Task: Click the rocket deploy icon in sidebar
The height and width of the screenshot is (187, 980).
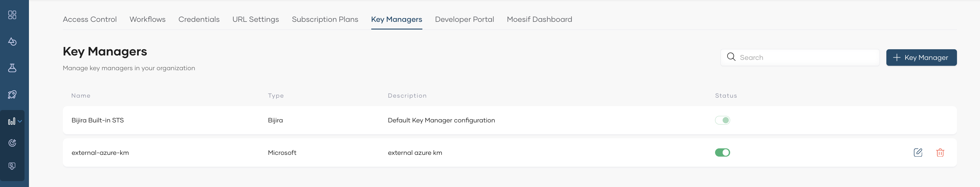Action: pos(12,94)
